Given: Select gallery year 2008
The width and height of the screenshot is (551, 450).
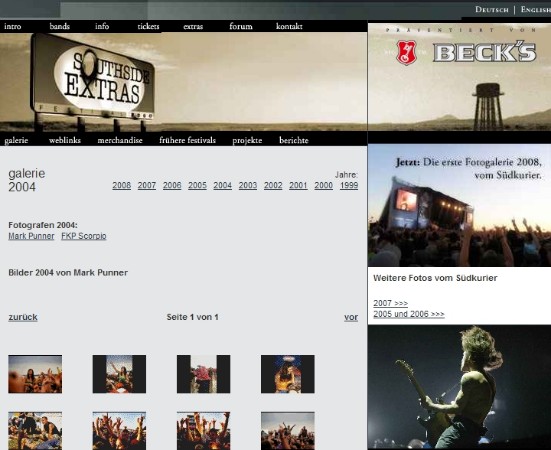Looking at the screenshot, I should [x=122, y=185].
